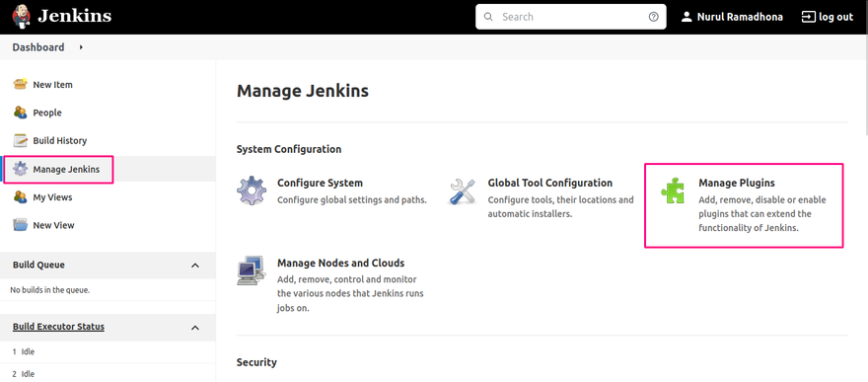Collapse the Build Queue panel
Screen dimensions: 868x382
pos(195,266)
